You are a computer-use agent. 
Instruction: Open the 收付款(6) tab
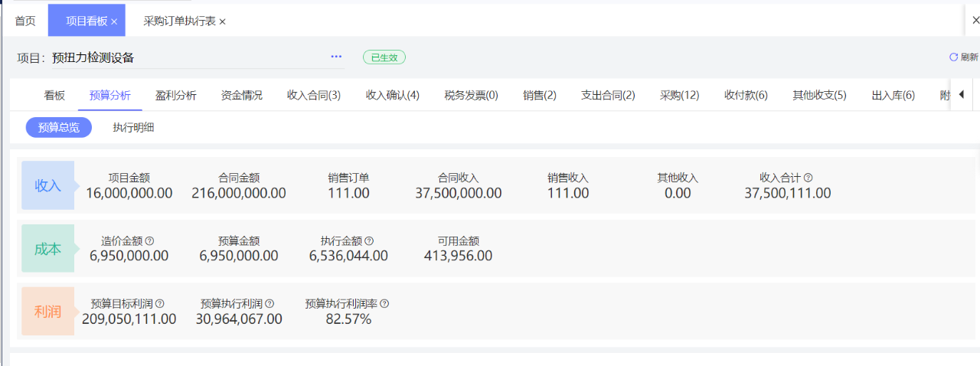[x=746, y=96]
